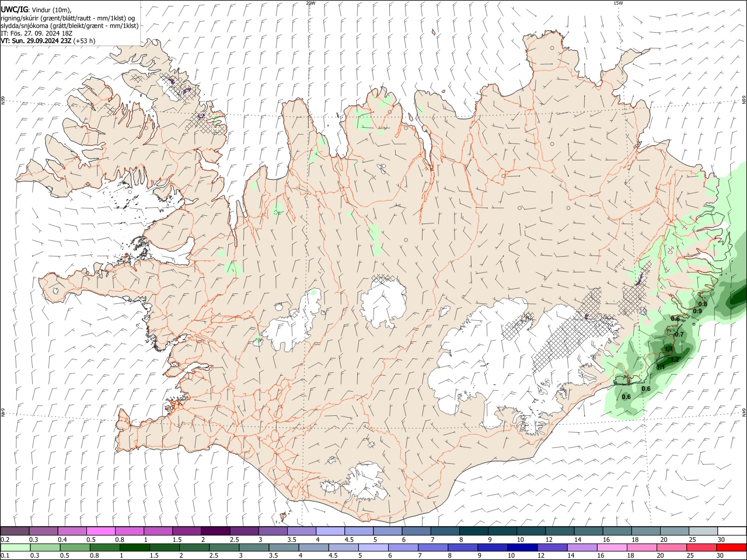Select lilac 14–16 rain swatch
The height and width of the screenshot is (560, 747).
pyautogui.click(x=582, y=547)
